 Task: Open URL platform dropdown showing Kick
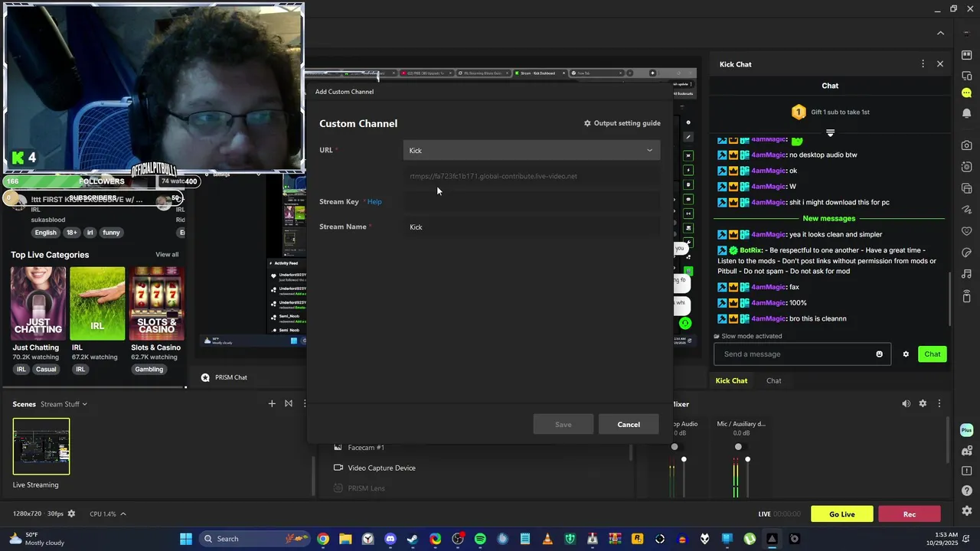[x=531, y=150]
